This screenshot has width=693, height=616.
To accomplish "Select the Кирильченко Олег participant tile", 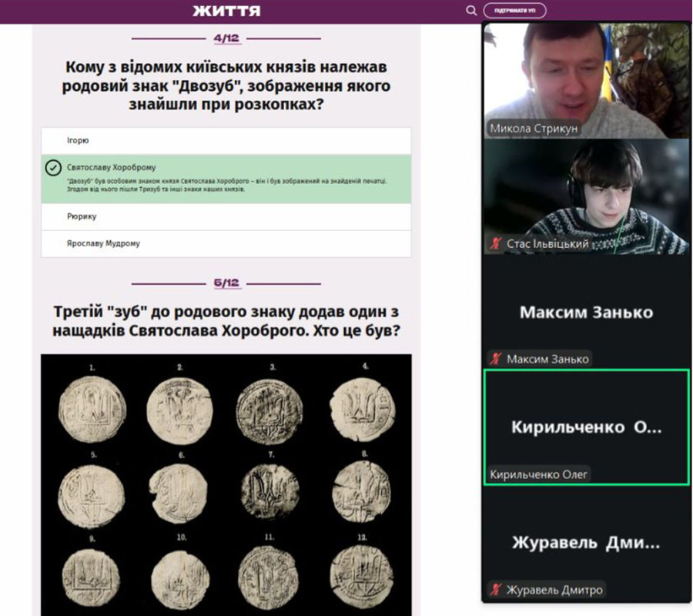I will point(586,427).
